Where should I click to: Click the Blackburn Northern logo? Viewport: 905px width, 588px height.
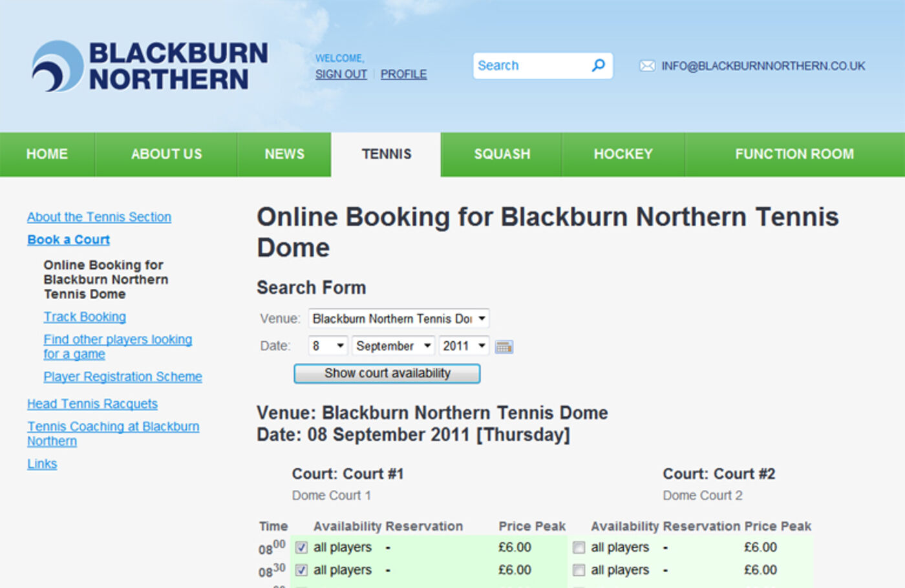[149, 66]
